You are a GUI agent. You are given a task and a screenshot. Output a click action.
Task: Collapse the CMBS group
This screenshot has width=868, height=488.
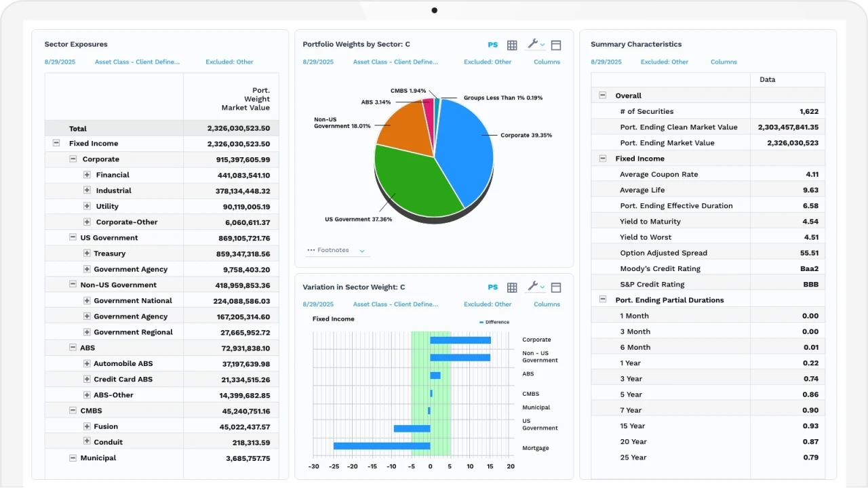point(73,410)
